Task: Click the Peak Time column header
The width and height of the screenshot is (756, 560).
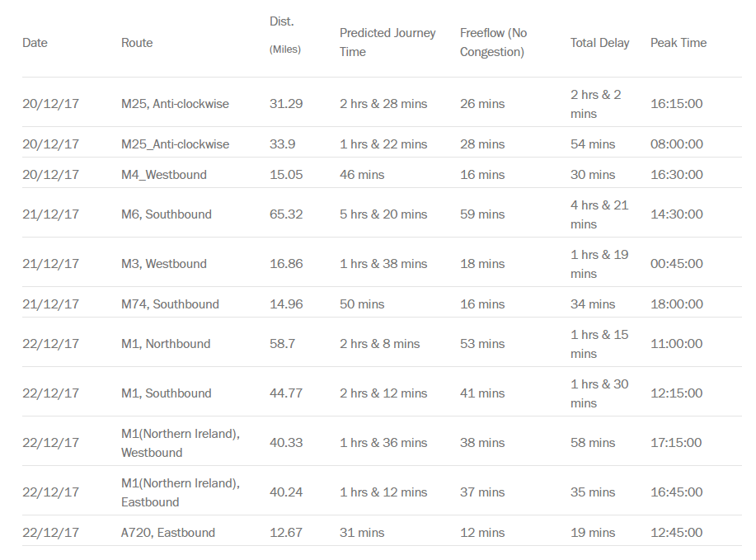Action: [x=679, y=43]
